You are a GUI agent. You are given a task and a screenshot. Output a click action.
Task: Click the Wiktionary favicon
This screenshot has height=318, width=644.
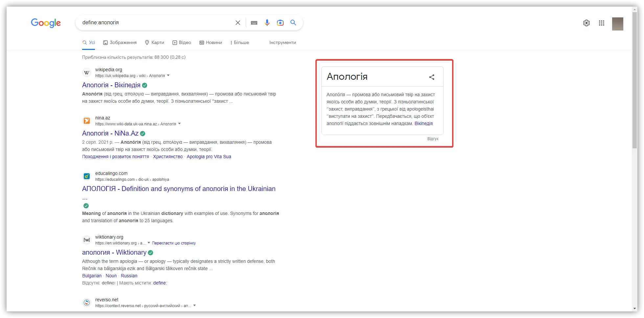[x=87, y=240]
